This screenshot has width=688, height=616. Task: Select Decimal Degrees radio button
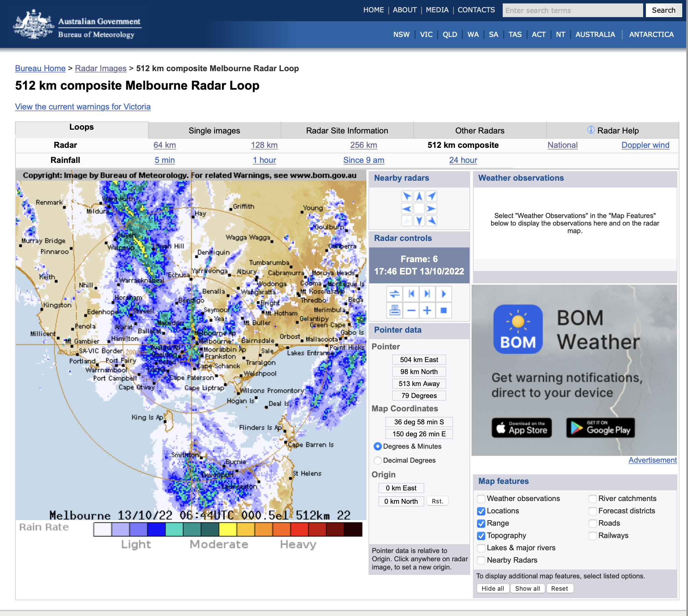pos(378,460)
